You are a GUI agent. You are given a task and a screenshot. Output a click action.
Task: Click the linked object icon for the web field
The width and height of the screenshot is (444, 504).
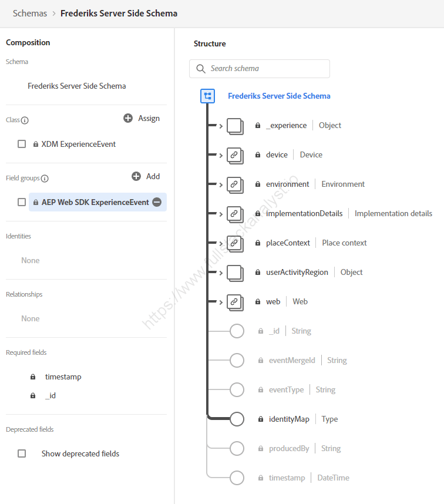click(235, 301)
